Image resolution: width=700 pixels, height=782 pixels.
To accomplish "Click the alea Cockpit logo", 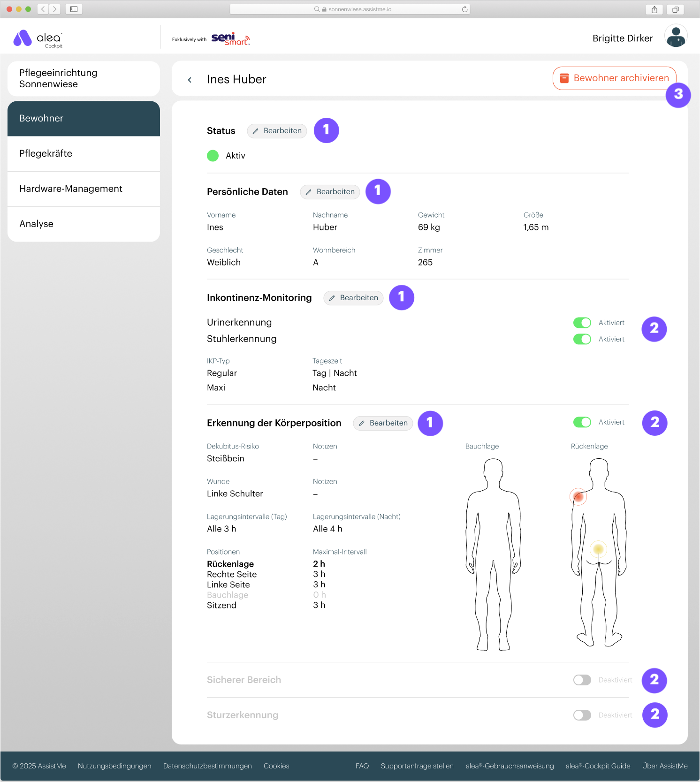I will (x=38, y=38).
